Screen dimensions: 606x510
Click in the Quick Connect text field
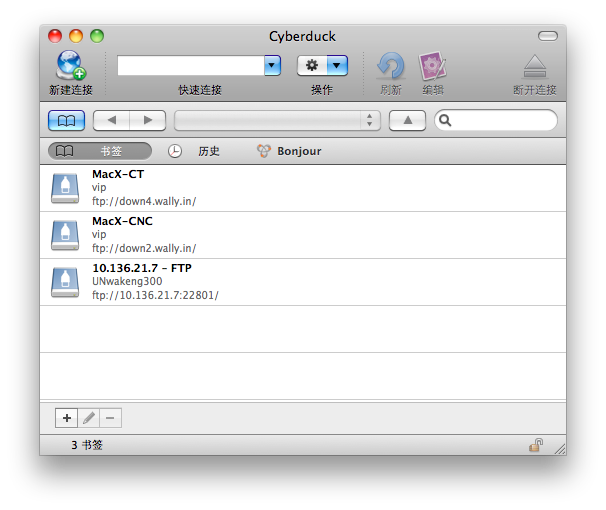click(191, 65)
